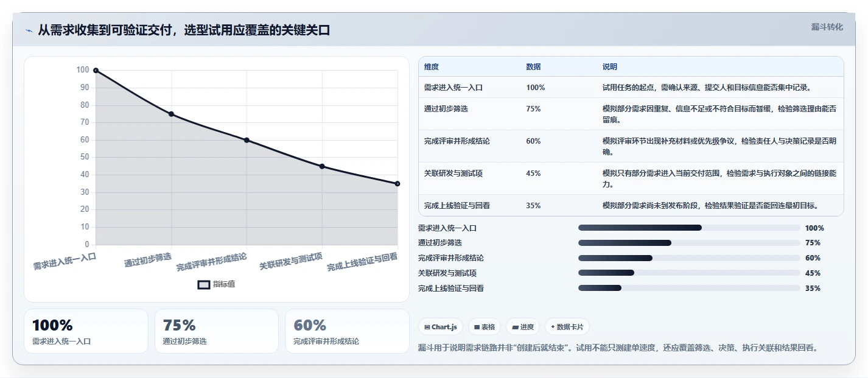
Task: Click the chart data point at 45
Action: pyautogui.click(x=322, y=166)
